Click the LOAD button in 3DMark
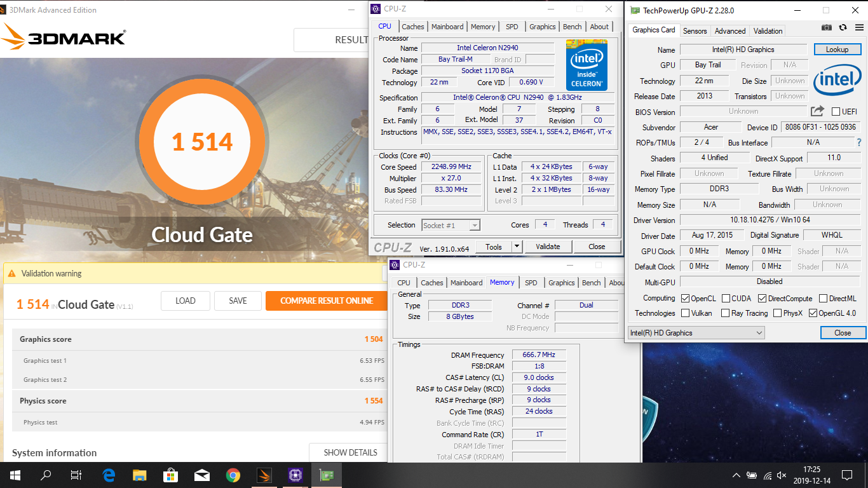The height and width of the screenshot is (488, 868). pos(185,301)
